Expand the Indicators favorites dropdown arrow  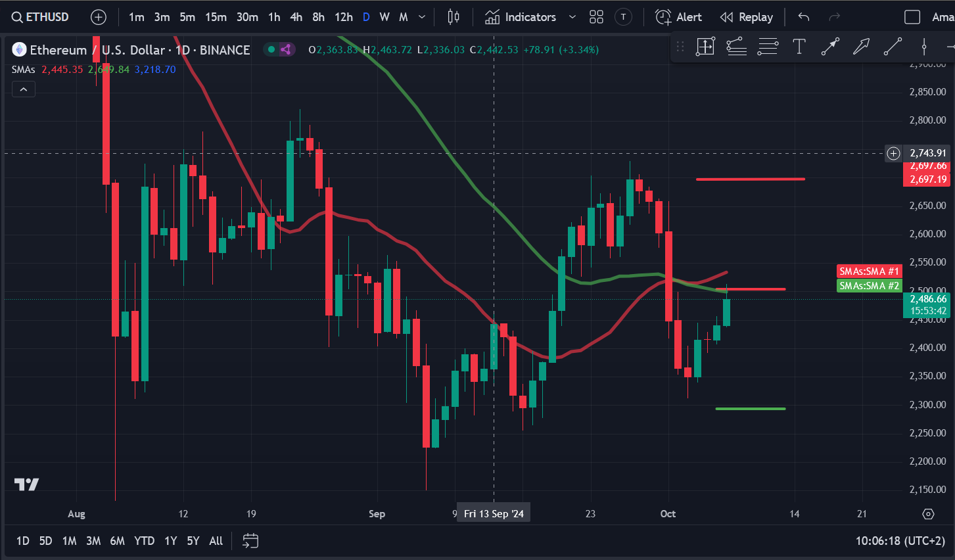tap(572, 17)
